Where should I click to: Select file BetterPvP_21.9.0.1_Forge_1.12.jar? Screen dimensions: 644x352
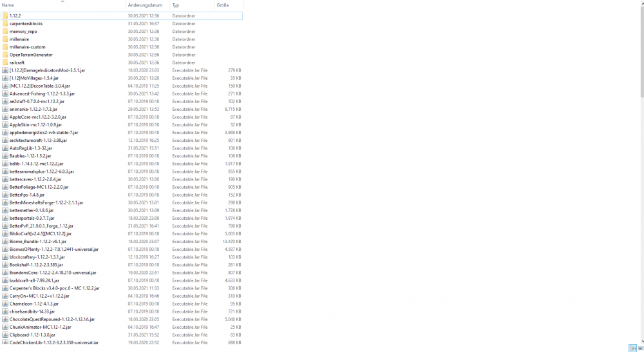[41, 226]
